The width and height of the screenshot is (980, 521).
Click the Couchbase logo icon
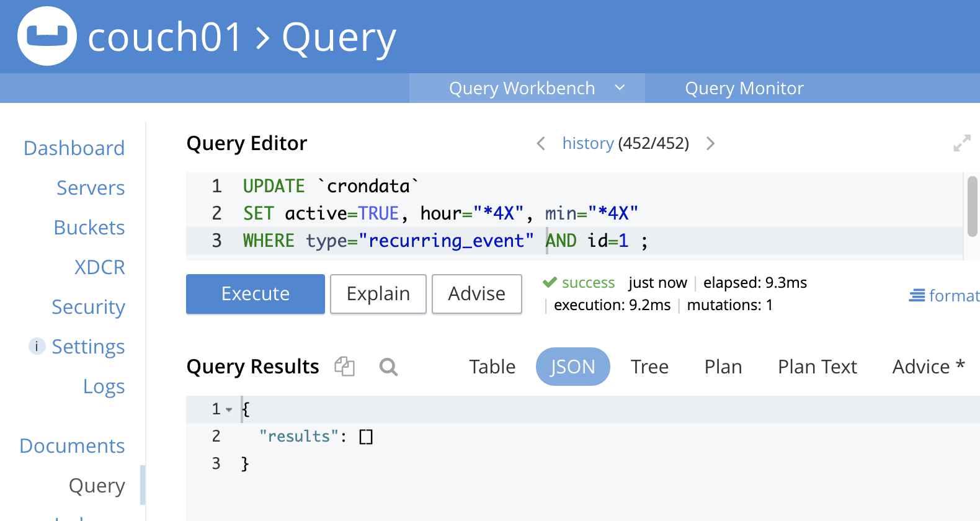tap(47, 36)
